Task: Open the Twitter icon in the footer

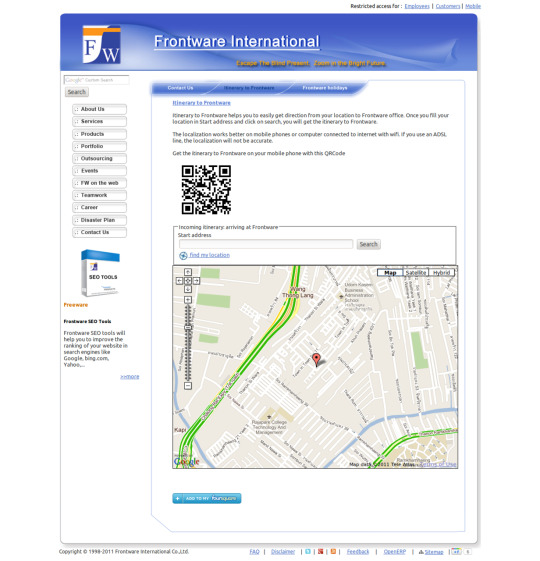Action: coord(308,552)
